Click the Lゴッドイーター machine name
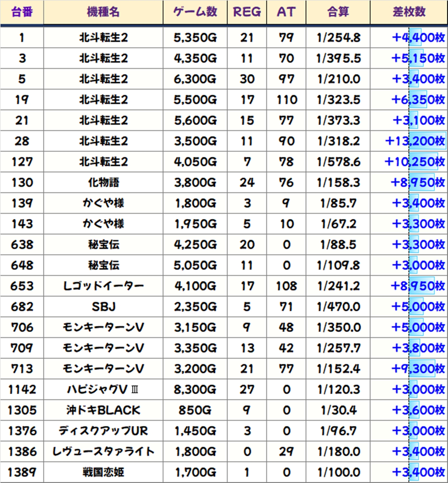The height and width of the screenshot is (483, 448). pyautogui.click(x=103, y=286)
